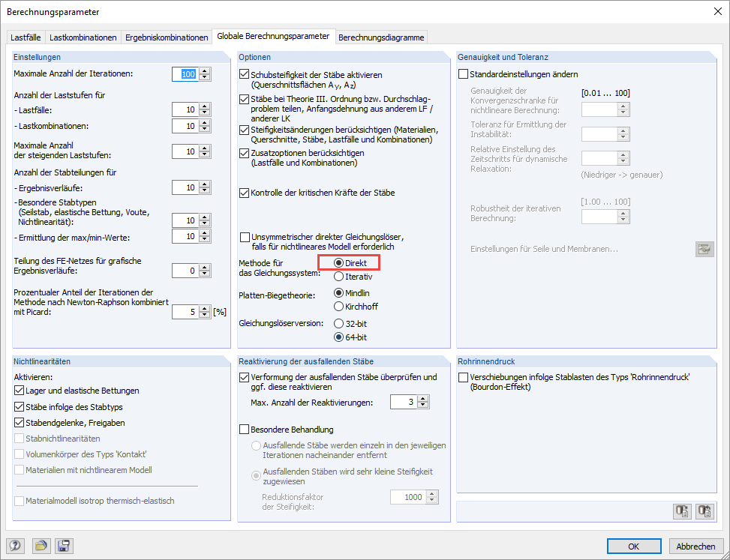Toggle Materialmodell isotrop thermisch-elastisch checkbox
730x560 pixels.
point(19,501)
